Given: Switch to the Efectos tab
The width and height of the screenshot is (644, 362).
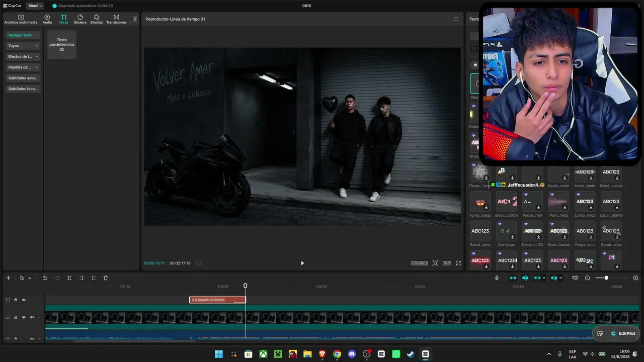Looking at the screenshot, I should click(97, 19).
